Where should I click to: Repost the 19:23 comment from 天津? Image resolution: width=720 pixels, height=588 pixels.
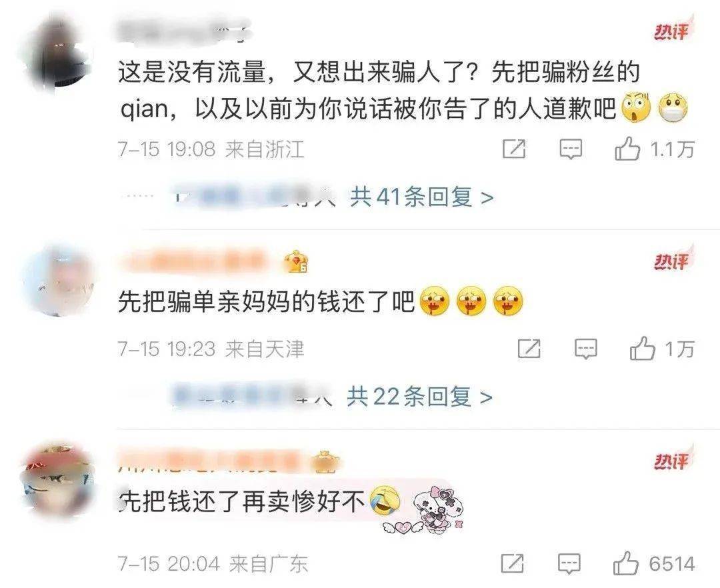tap(529, 349)
